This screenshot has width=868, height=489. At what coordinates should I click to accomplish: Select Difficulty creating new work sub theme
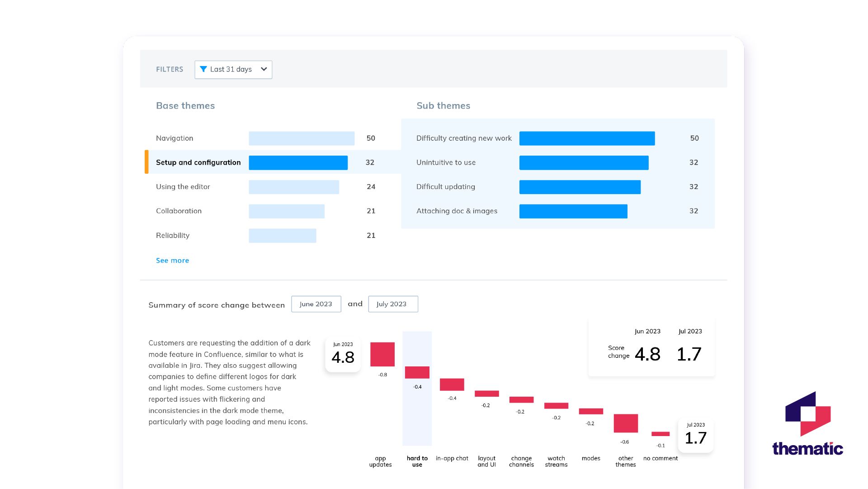464,138
